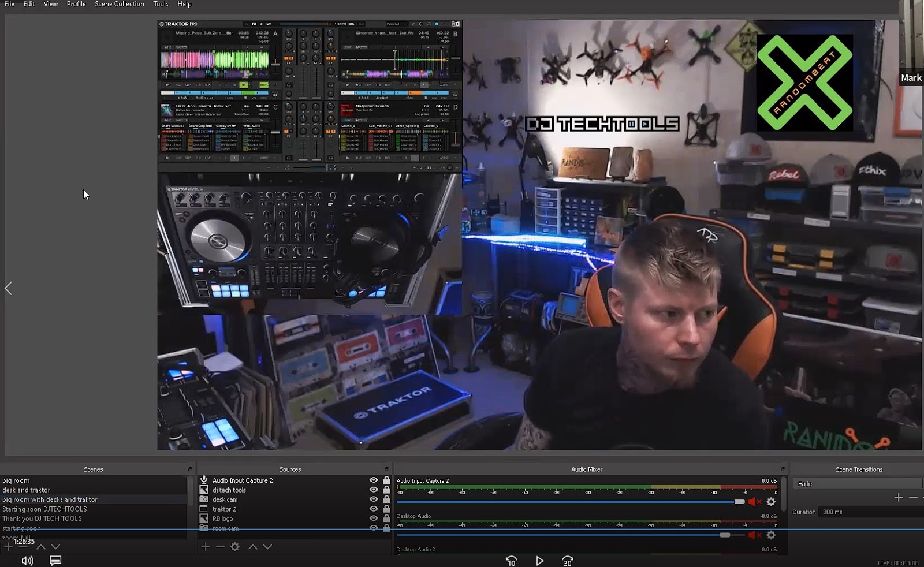
Task: Click the Add Source plus icon
Action: coord(206,547)
